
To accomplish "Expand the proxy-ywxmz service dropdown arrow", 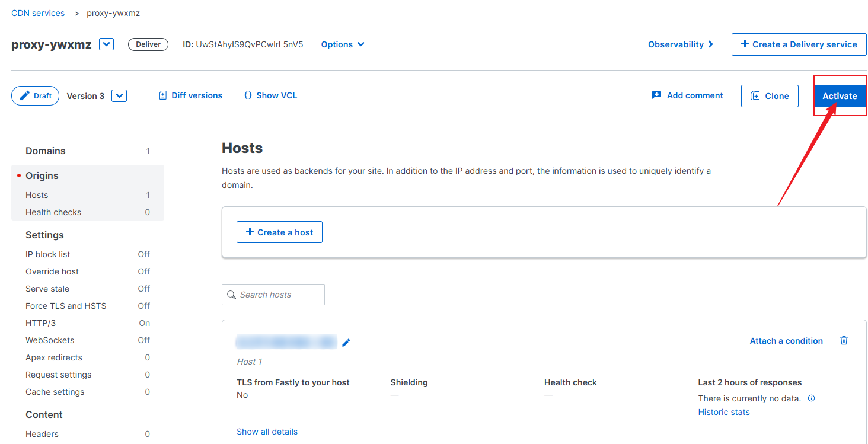I will (106, 44).
